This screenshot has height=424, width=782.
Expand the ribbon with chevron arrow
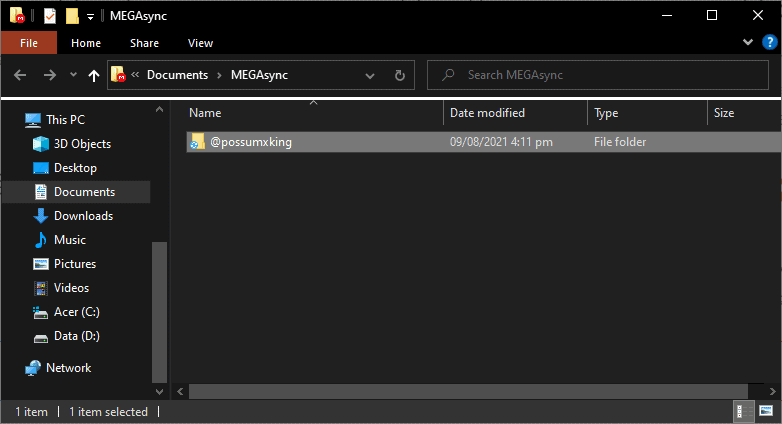(x=748, y=42)
